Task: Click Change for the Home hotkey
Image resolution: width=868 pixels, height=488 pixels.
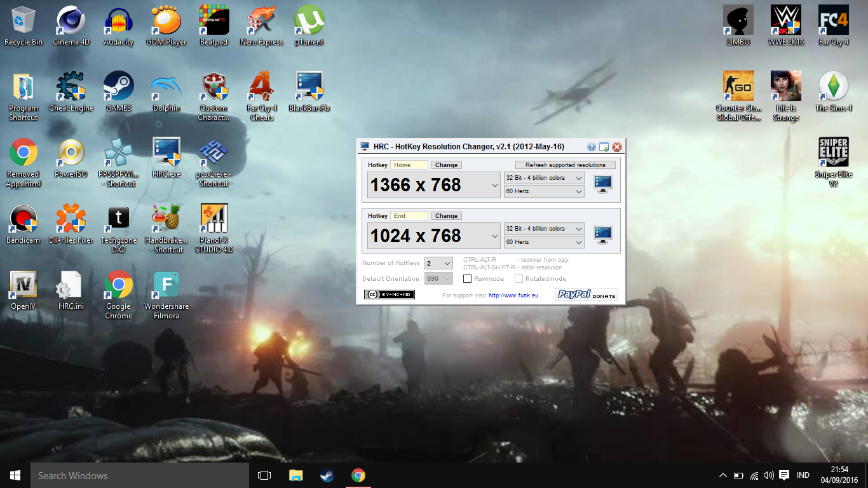Action: (x=446, y=165)
